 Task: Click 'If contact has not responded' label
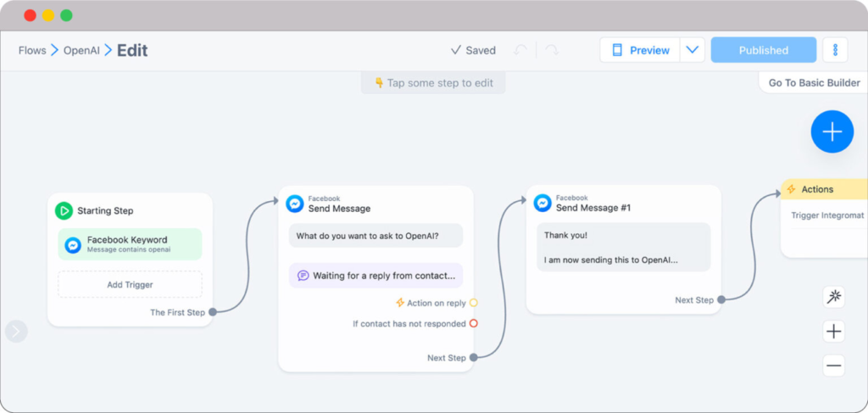tap(409, 324)
